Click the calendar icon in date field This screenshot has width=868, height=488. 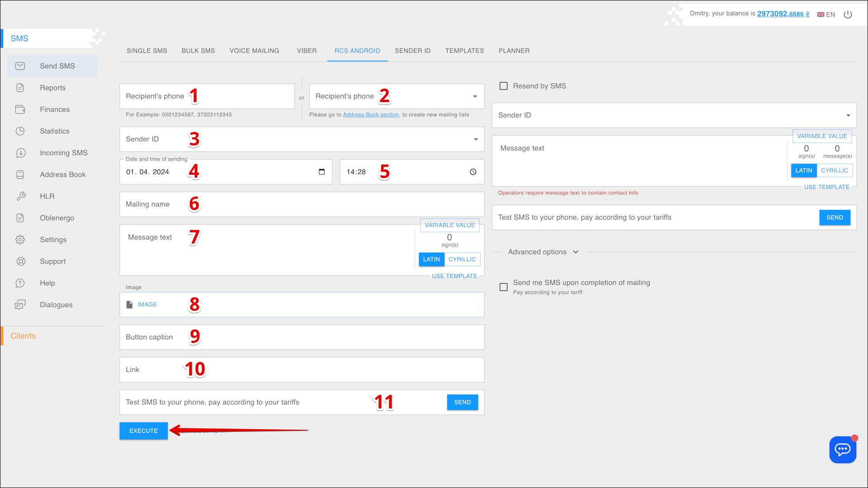pos(321,172)
